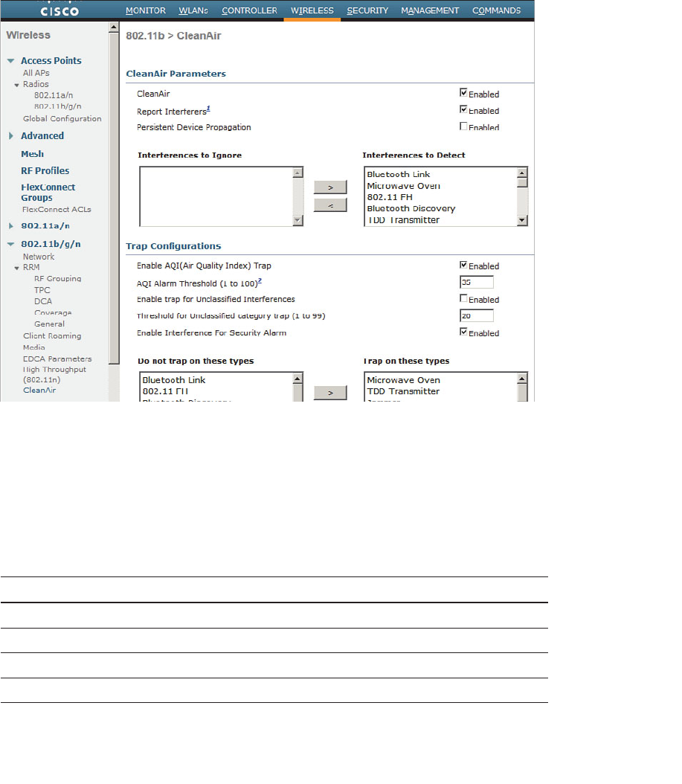
Task: Select TDD Transmitter in Trap on list
Action: click(x=404, y=391)
